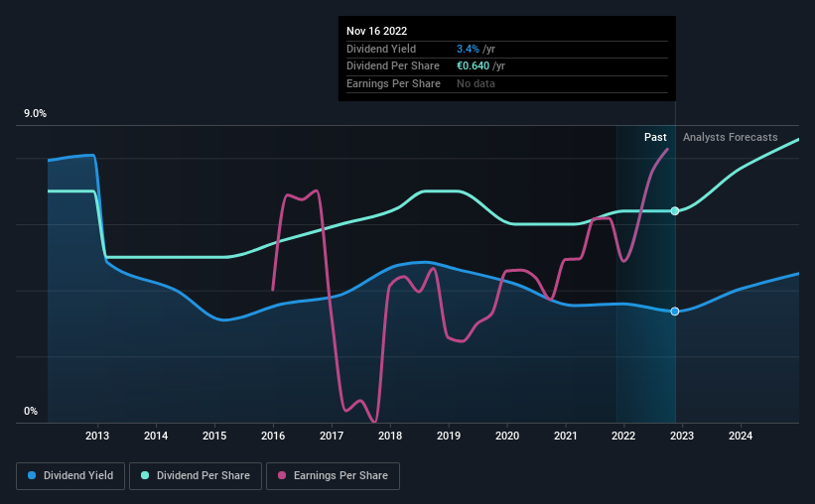Click the 2018 year label on axis

tap(390, 436)
